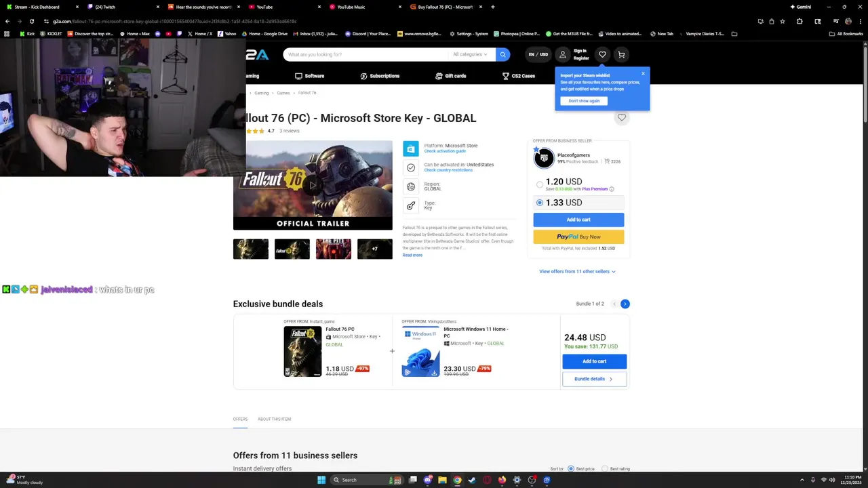This screenshot has height=488, width=868.
Task: Click the Region globe icon
Action: (x=410, y=186)
